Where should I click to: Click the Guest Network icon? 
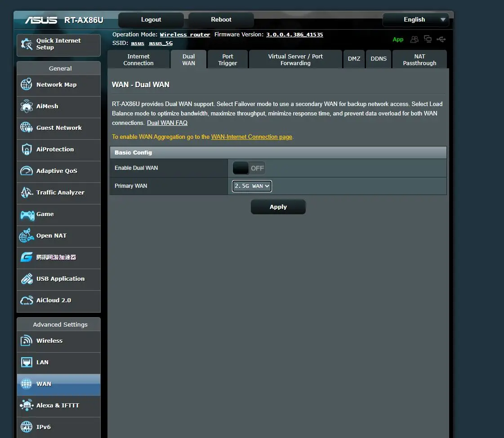(27, 128)
